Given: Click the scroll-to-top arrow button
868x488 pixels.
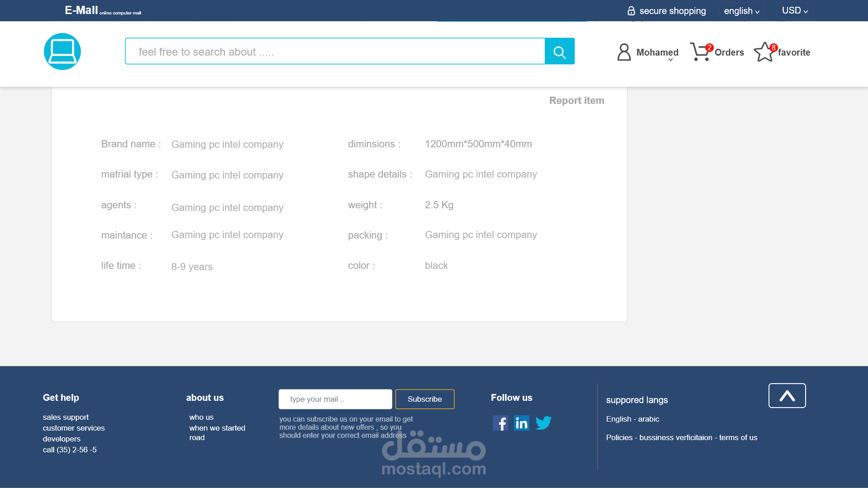Looking at the screenshot, I should coord(787,396).
